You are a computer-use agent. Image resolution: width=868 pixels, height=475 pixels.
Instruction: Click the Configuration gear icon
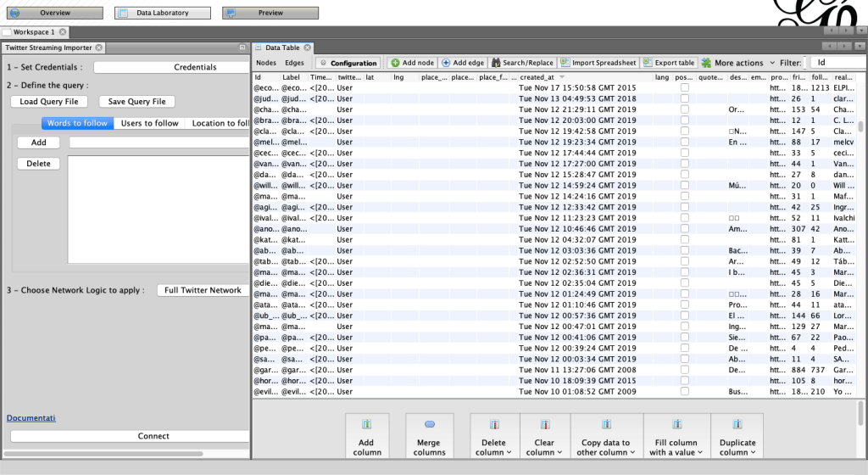(x=323, y=63)
